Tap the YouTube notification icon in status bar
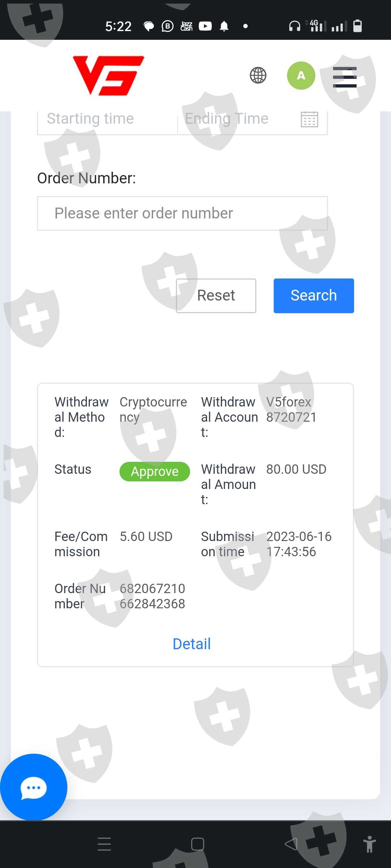 coord(205,26)
